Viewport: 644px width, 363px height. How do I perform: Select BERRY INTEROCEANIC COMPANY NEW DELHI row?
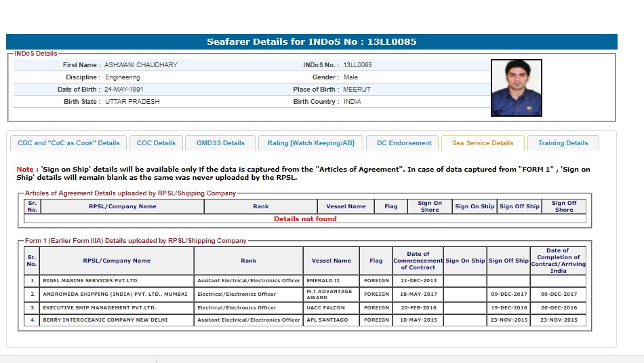click(x=105, y=320)
